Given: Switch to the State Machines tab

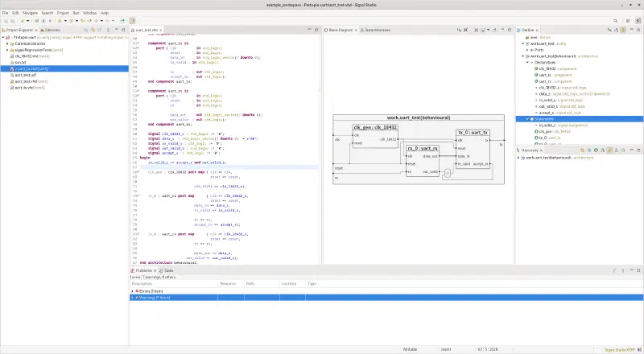Looking at the screenshot, I should click(375, 30).
